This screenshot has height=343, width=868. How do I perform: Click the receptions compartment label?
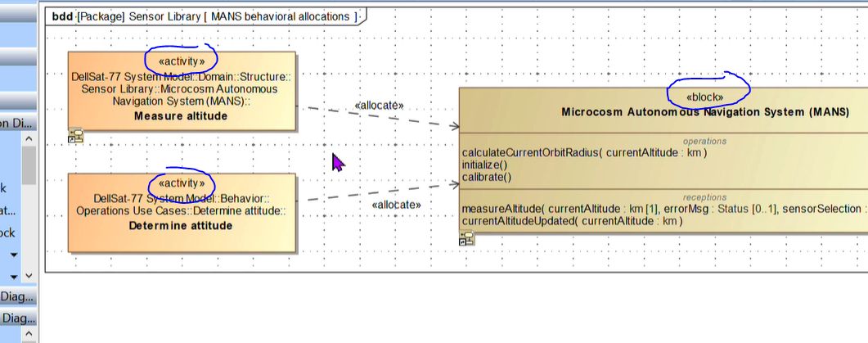click(x=704, y=197)
